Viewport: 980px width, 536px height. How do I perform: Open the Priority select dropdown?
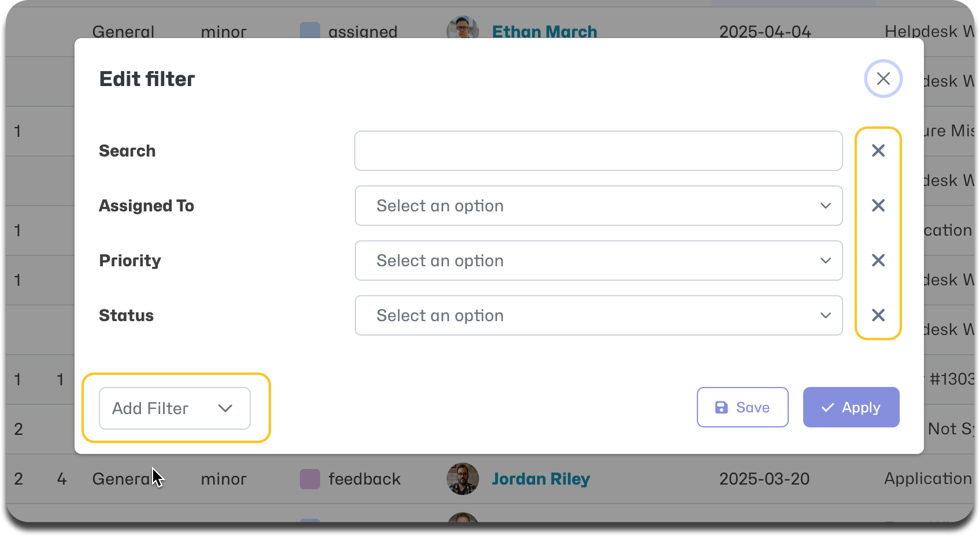(x=599, y=260)
